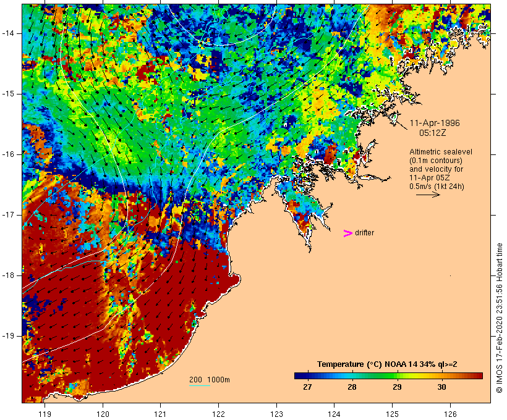
Task: Click latitude axis label '-18'
Action: pos(8,275)
